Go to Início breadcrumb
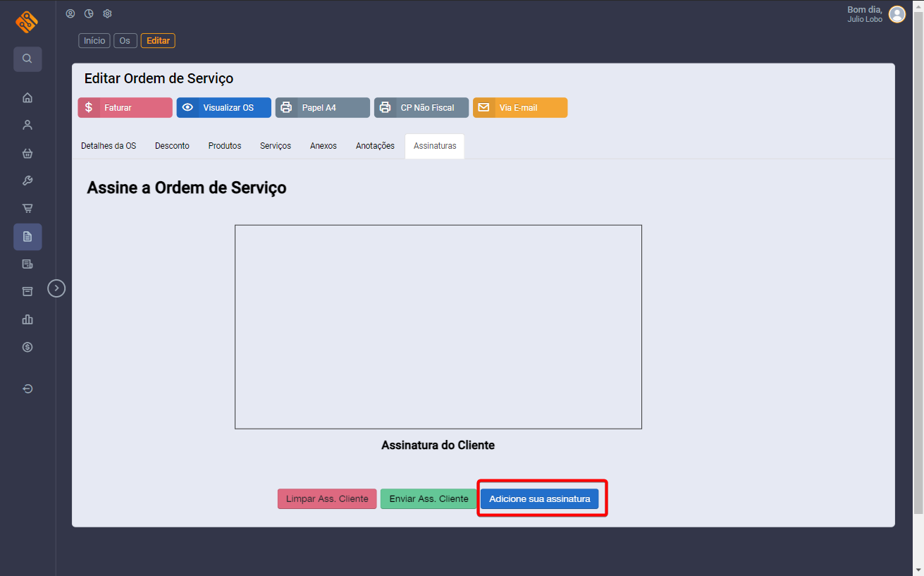Image resolution: width=924 pixels, height=576 pixels. point(94,41)
